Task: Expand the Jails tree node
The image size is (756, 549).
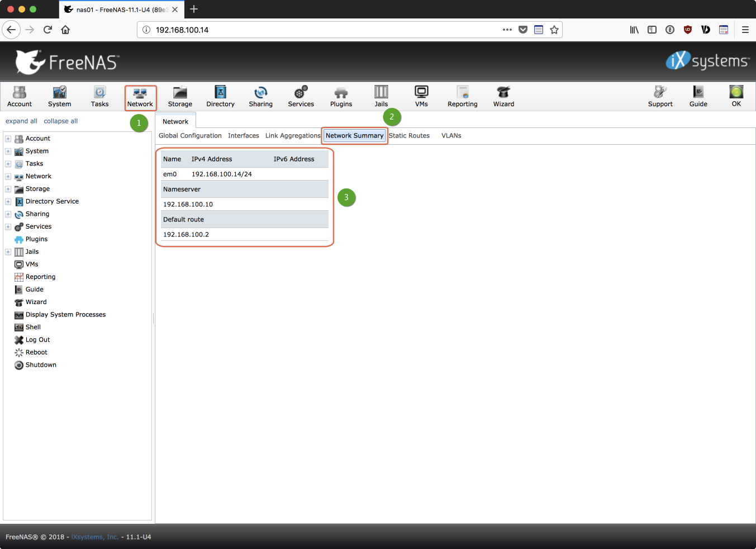Action: 8,252
